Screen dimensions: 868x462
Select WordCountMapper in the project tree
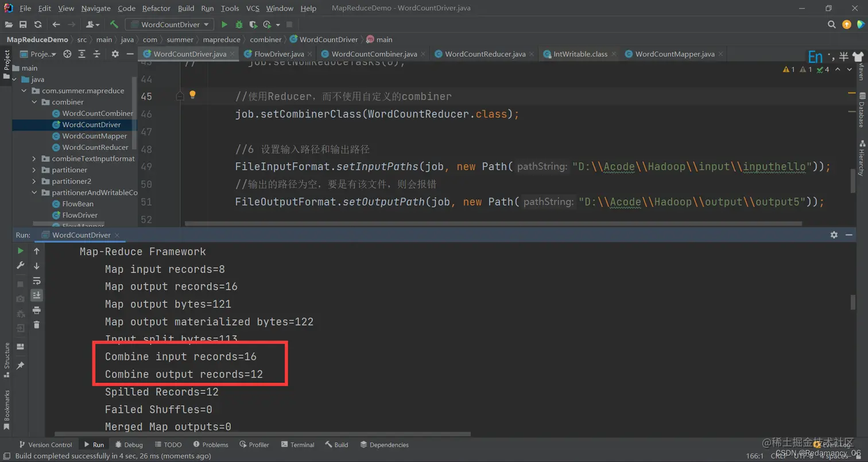pyautogui.click(x=94, y=136)
